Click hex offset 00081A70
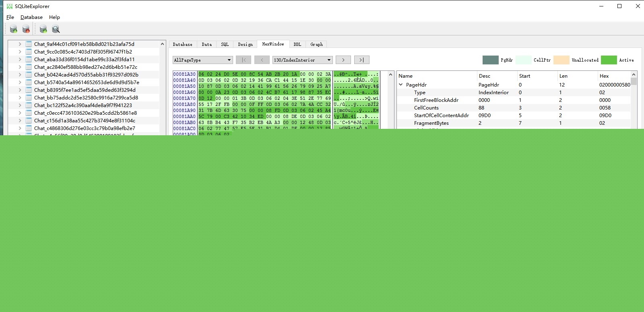 (184, 98)
